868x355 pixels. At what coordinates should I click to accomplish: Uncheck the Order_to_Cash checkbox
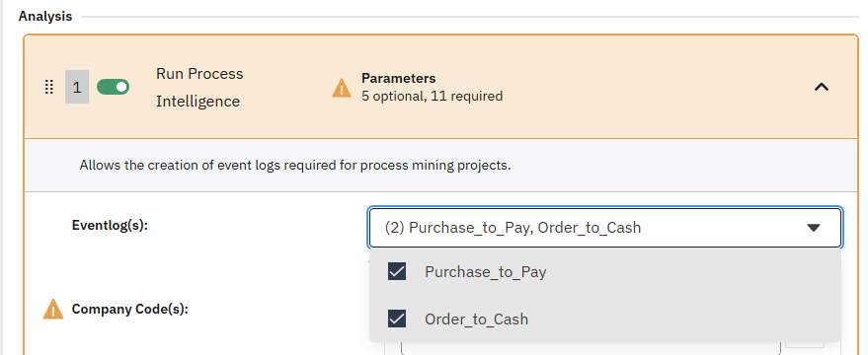coord(397,319)
